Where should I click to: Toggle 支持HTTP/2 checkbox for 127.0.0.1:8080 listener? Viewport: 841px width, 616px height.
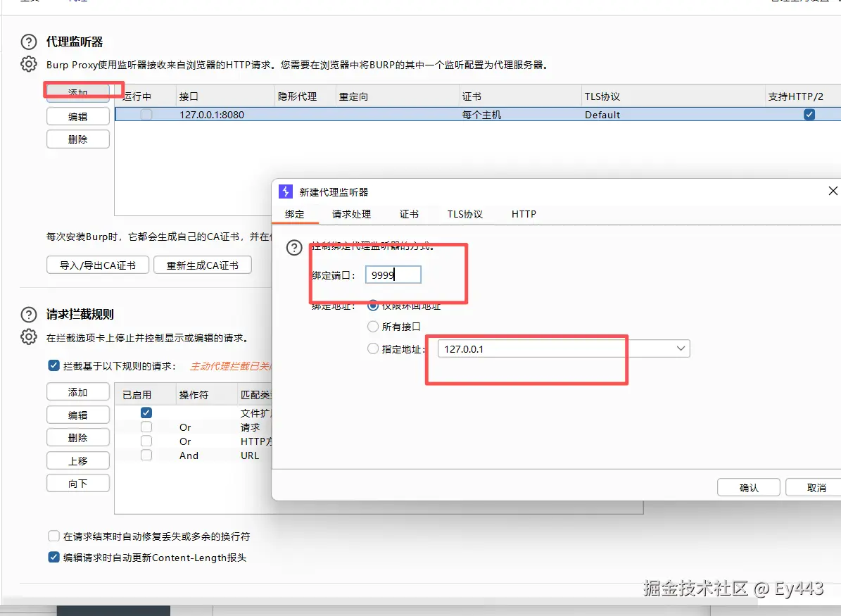(809, 114)
